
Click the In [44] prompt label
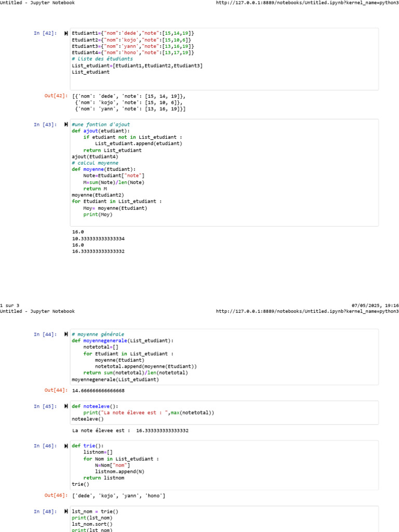pos(45,334)
